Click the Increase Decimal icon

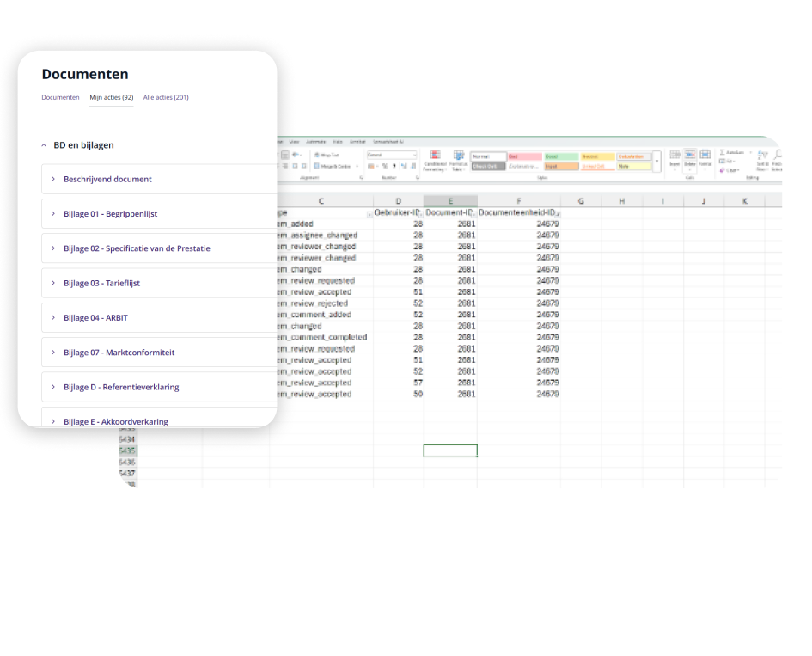pos(404,166)
